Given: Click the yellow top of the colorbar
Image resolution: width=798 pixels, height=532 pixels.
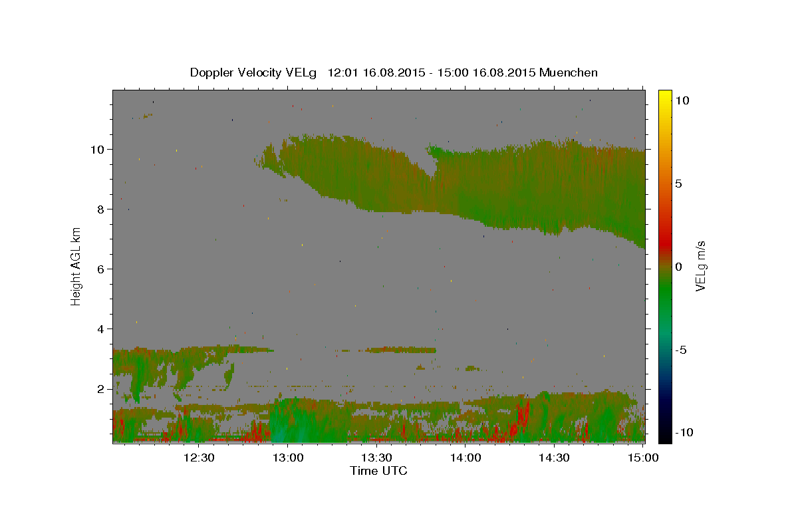Looking at the screenshot, I should tap(664, 96).
